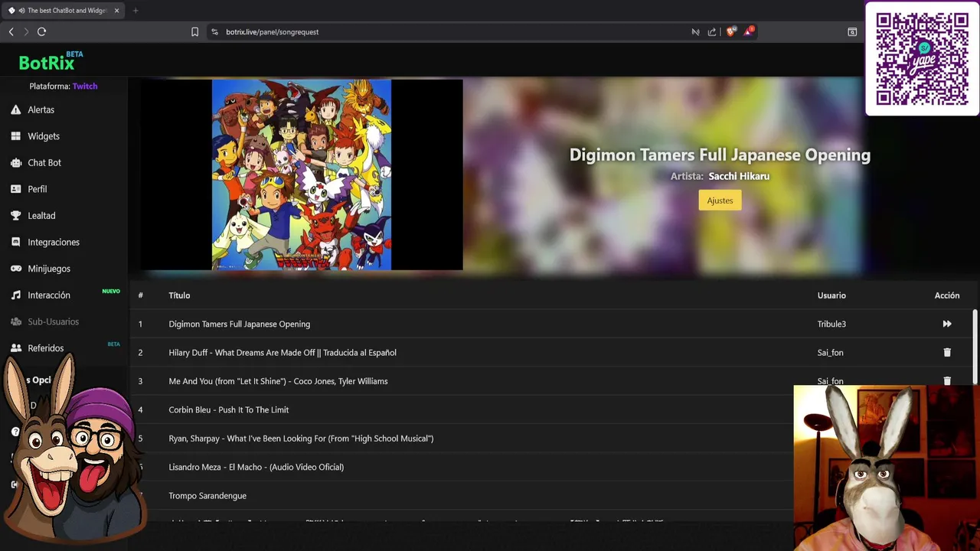Screen dimensions: 980x551
Task: Go forward in the browser
Action: pos(26,31)
